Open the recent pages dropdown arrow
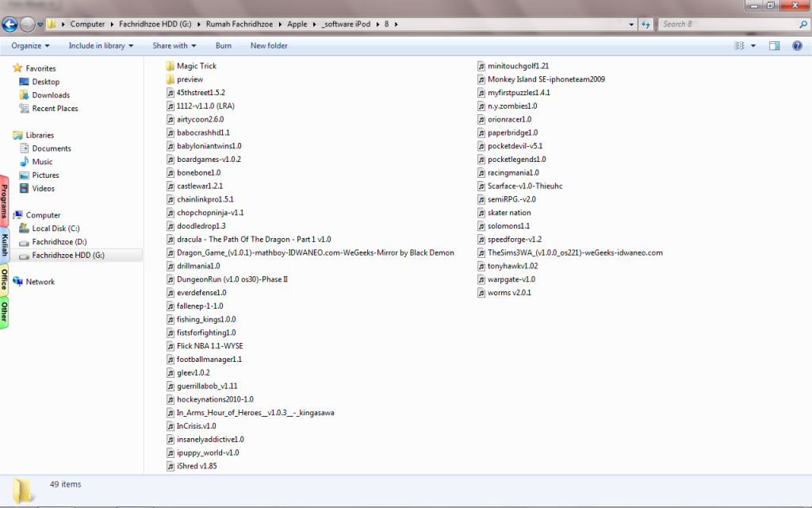812x508 pixels. coord(40,25)
